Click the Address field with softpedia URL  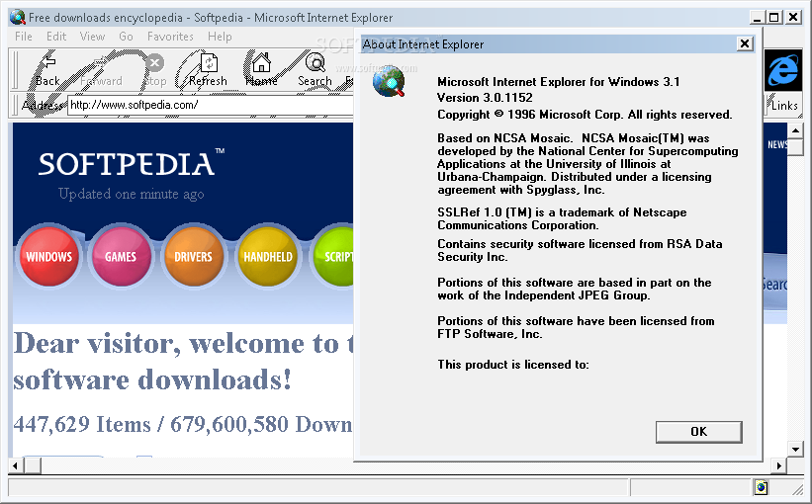coord(211,105)
